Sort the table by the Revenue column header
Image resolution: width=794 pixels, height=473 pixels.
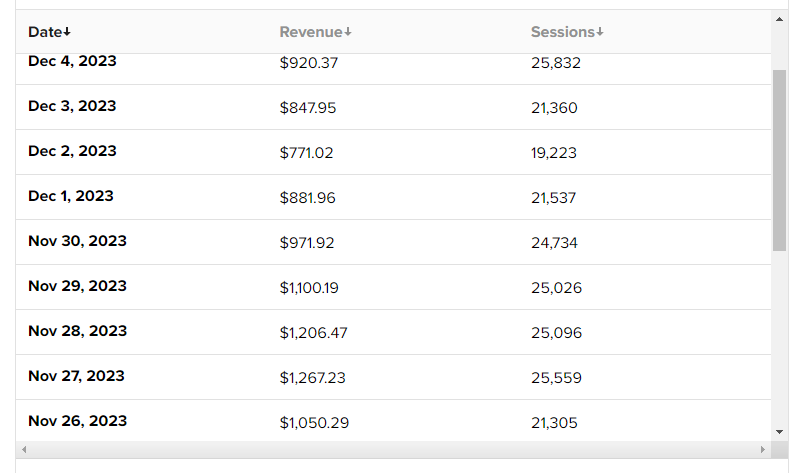point(315,32)
